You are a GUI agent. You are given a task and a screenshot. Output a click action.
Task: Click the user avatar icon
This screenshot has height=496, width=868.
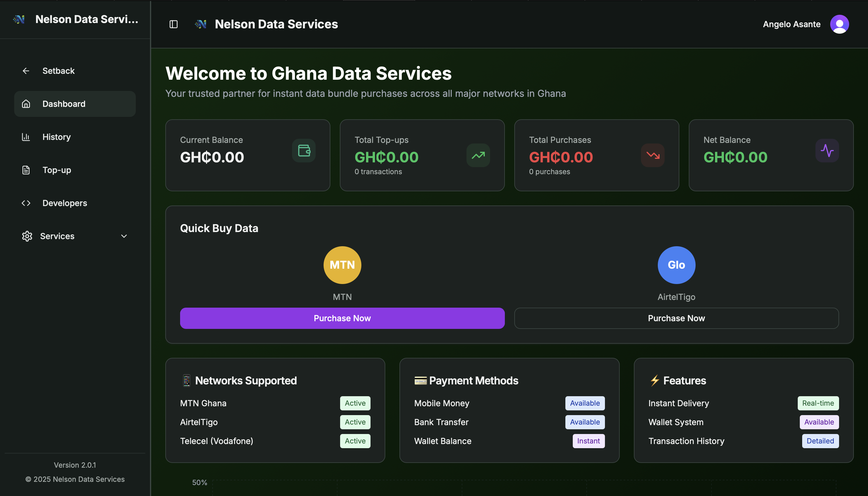tap(839, 24)
